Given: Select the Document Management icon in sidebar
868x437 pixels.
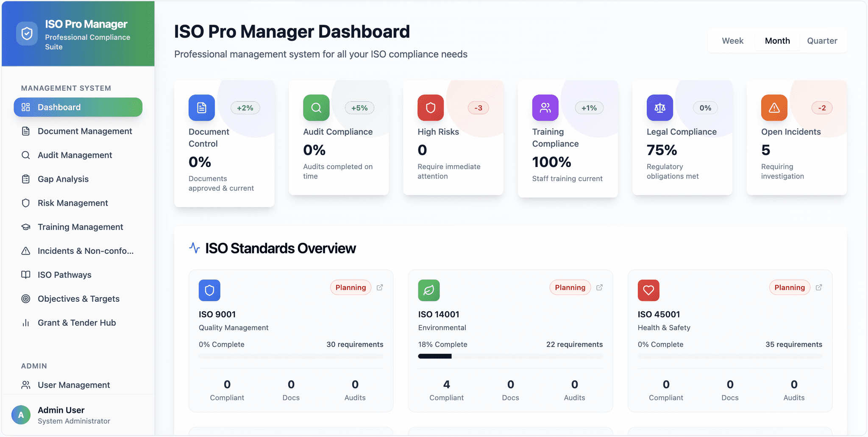Looking at the screenshot, I should click(26, 131).
